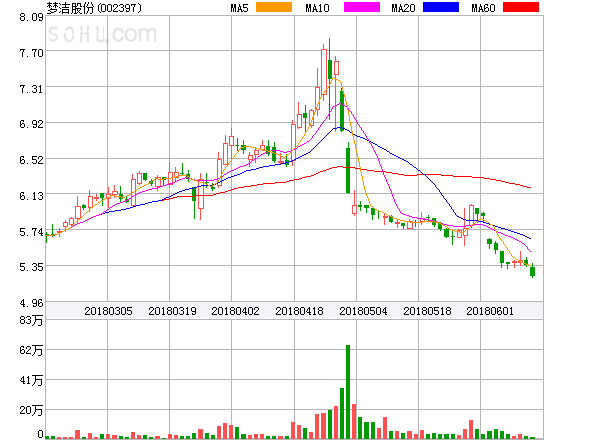Viewport: 600px width, 440px height.
Task: Click the 20万 volume axis label
Action: tap(31, 411)
